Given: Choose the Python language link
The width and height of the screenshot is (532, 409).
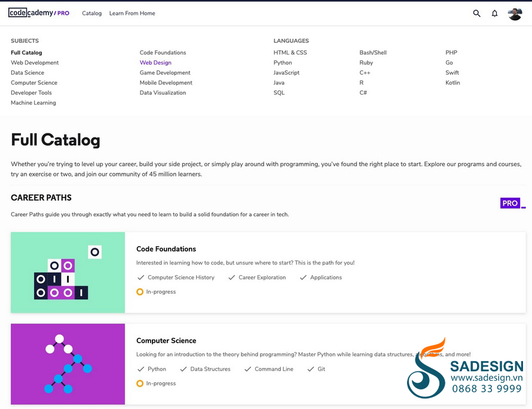Looking at the screenshot, I should pyautogui.click(x=283, y=62).
